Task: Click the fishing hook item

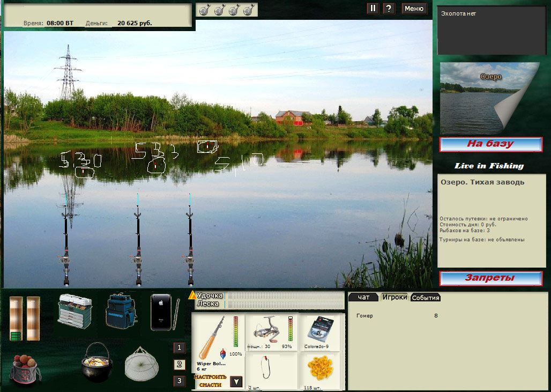Action: point(265,367)
